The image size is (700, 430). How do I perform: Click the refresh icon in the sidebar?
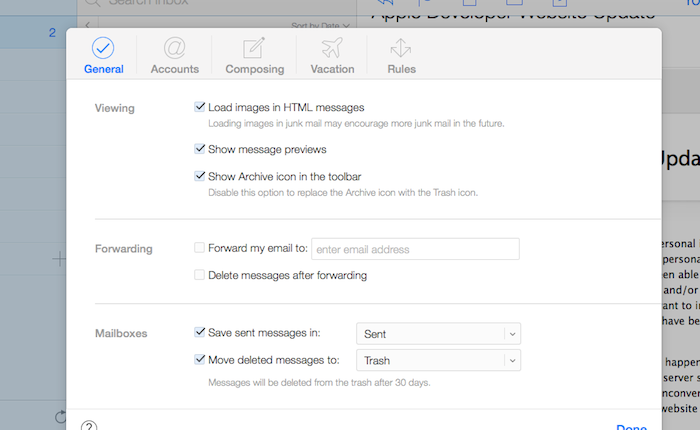[60, 416]
